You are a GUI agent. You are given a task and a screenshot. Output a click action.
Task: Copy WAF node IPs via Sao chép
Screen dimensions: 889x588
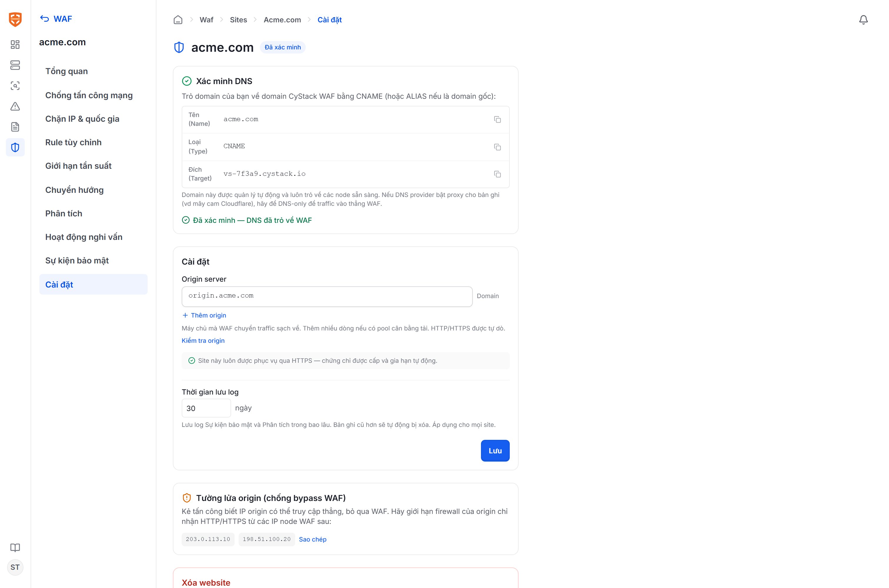[x=313, y=539]
